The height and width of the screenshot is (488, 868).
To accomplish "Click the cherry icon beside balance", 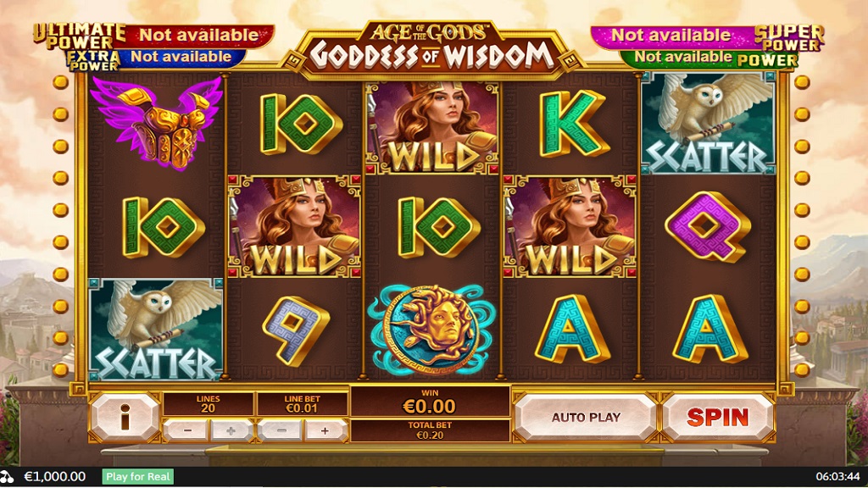I will [x=7, y=476].
